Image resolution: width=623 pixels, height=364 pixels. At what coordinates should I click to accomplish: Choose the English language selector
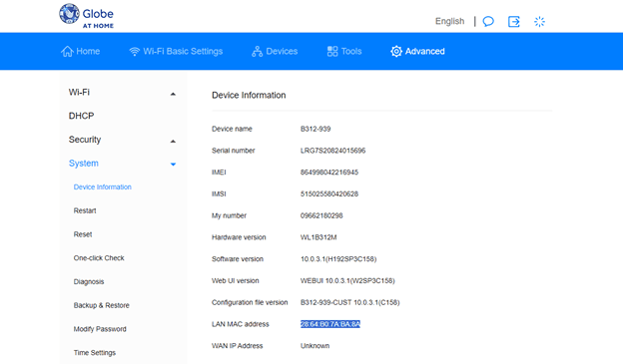point(449,21)
